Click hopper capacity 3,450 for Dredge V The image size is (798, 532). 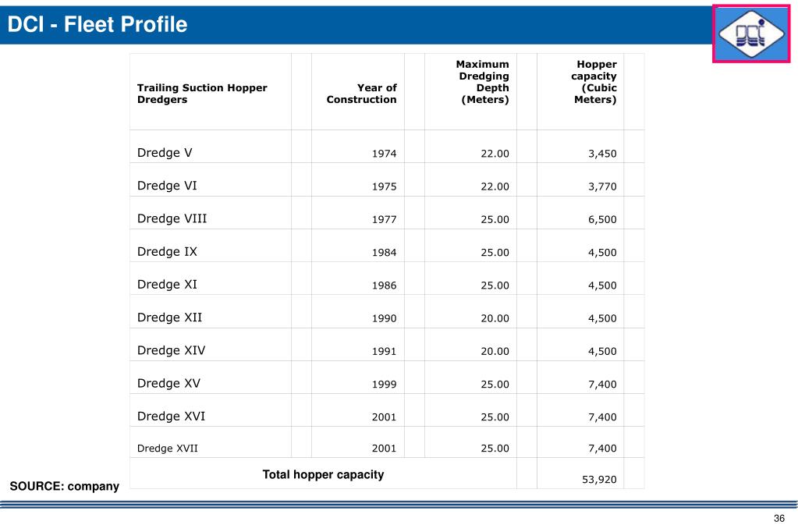point(602,154)
